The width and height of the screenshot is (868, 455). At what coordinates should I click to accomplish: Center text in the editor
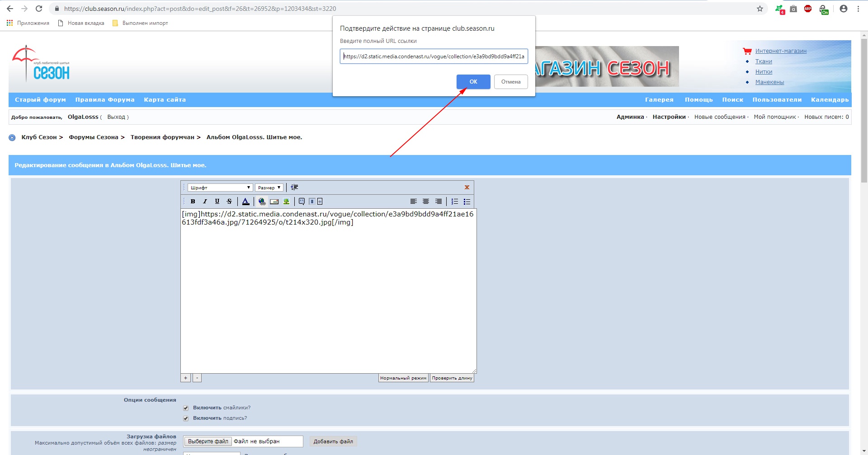426,202
